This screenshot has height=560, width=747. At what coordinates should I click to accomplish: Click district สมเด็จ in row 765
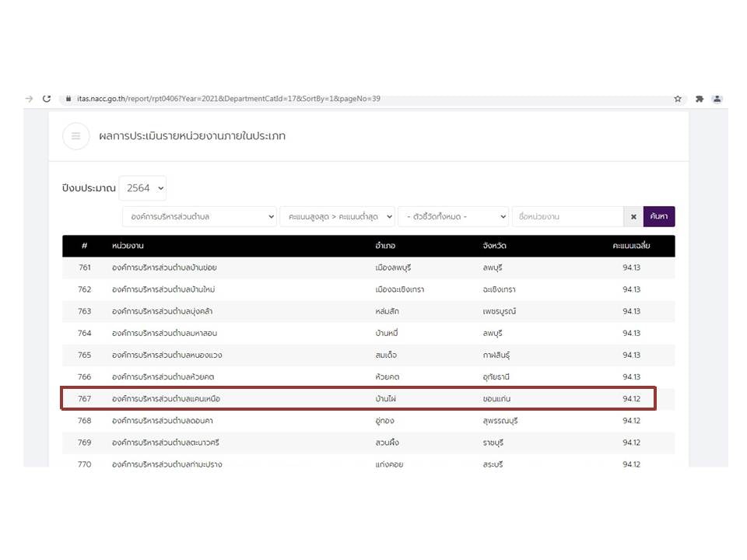(386, 355)
